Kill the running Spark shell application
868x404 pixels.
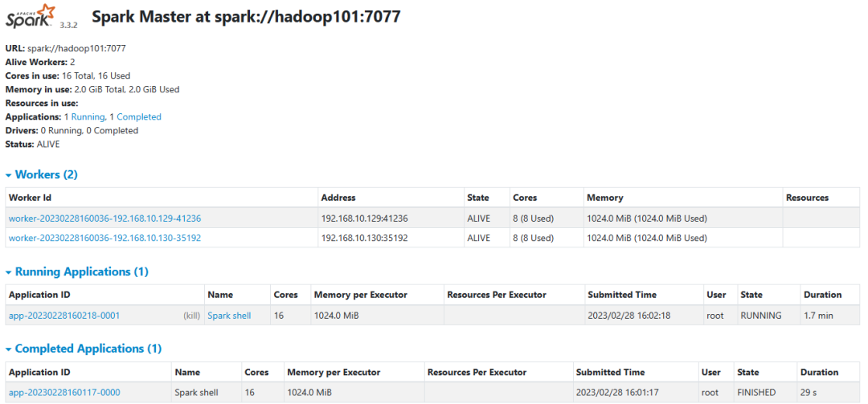[x=191, y=316]
